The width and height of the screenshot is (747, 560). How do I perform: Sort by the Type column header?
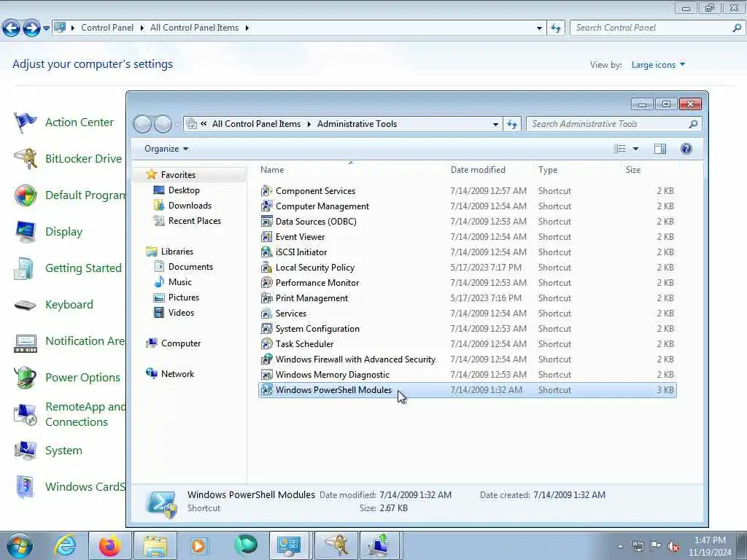[x=548, y=170]
